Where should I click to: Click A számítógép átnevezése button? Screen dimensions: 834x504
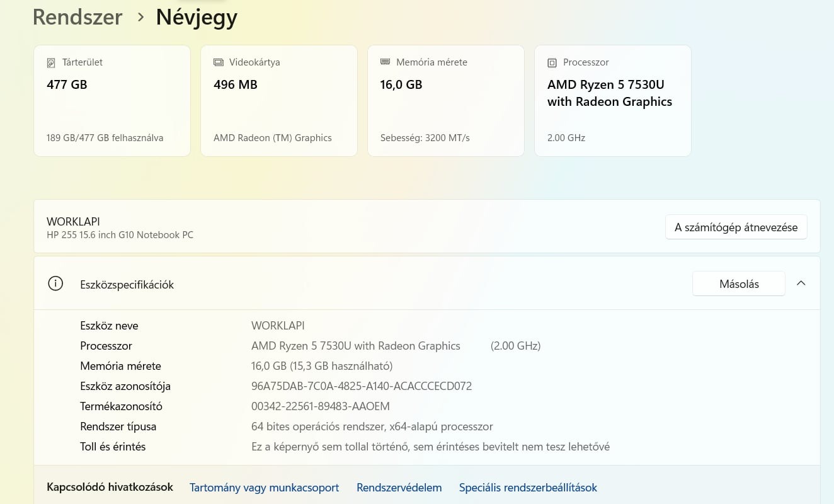point(736,227)
